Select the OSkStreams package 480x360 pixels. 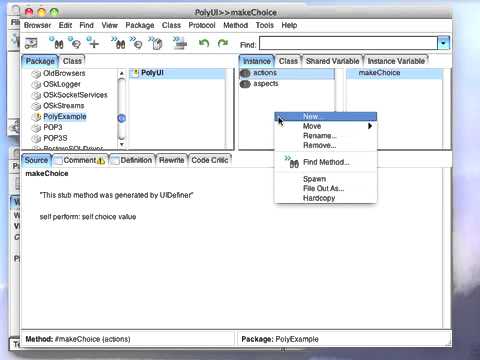pyautogui.click(x=64, y=106)
